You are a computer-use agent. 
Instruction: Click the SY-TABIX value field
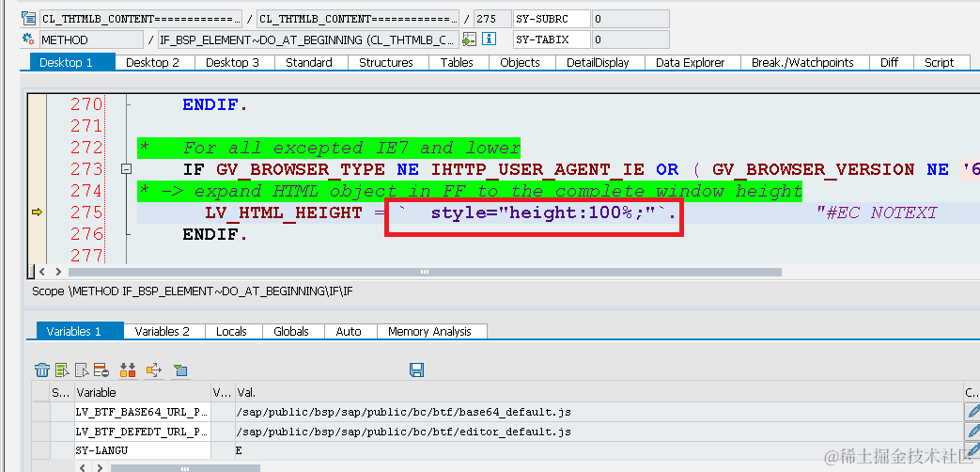[630, 39]
